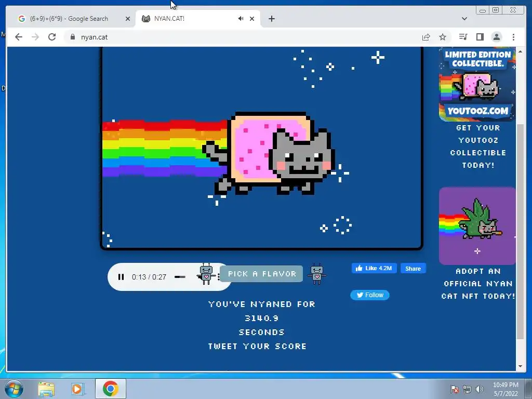Like the page on Facebook
This screenshot has height=399, width=532.
point(374,268)
